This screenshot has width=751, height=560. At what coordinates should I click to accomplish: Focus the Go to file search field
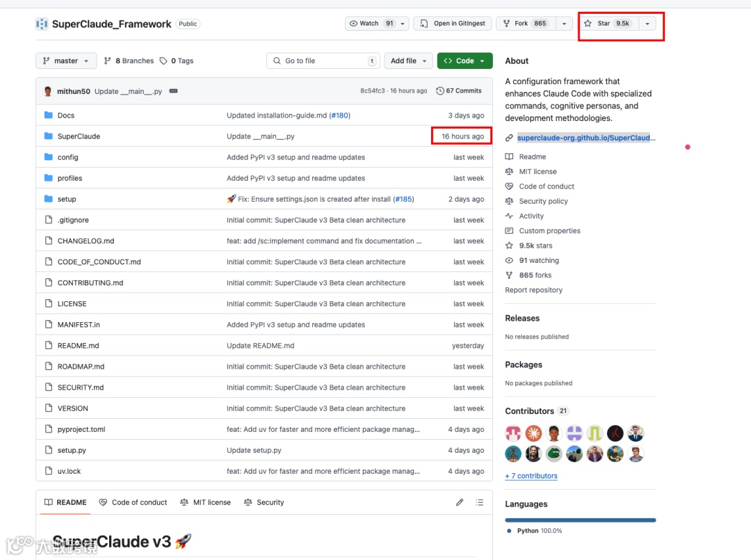coord(323,61)
